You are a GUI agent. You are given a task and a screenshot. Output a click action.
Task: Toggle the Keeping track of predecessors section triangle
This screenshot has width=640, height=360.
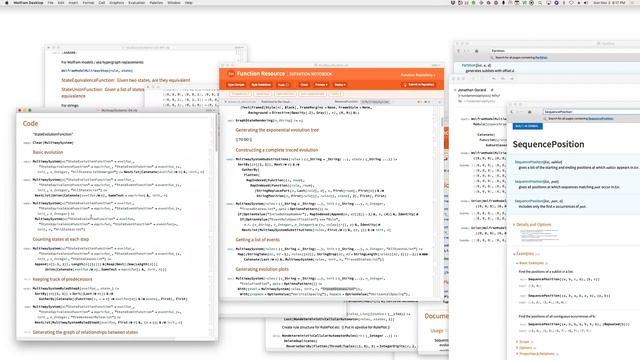click(27, 280)
